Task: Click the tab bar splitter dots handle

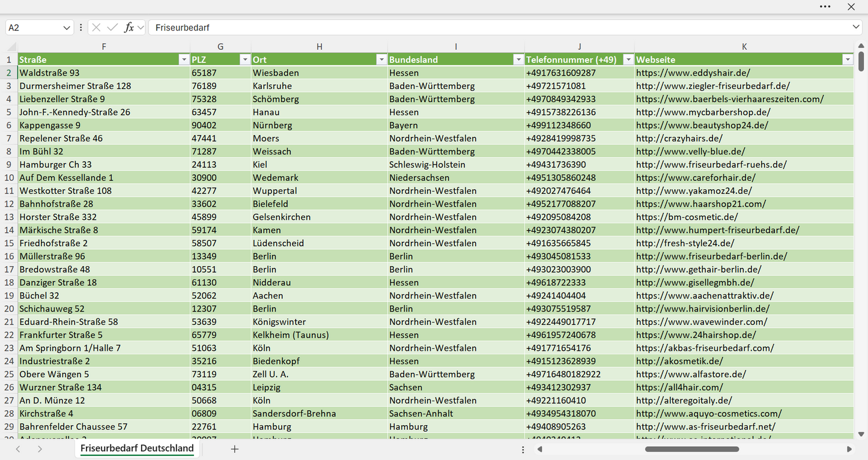Action: 523,449
